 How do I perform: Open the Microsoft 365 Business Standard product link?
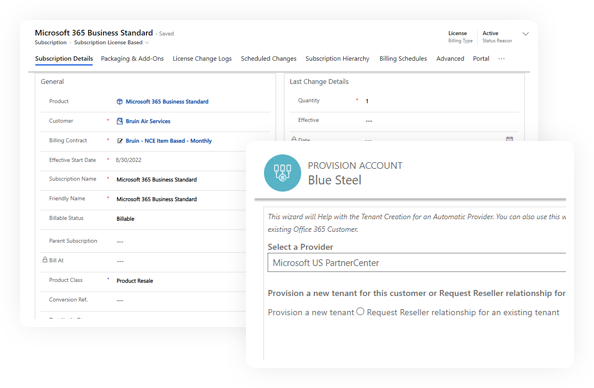167,102
